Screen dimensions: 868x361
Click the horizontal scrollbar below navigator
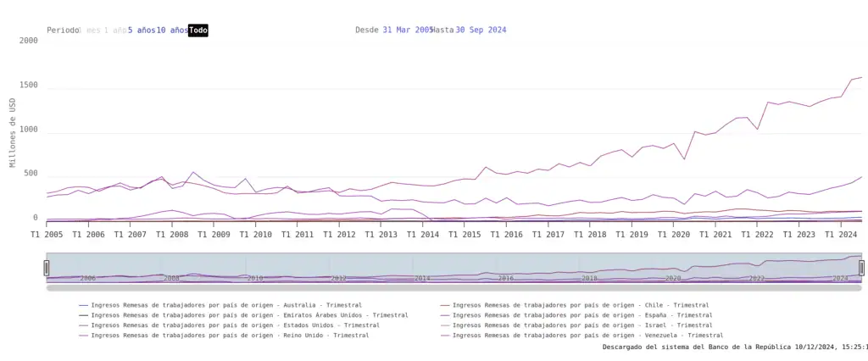[454, 287]
